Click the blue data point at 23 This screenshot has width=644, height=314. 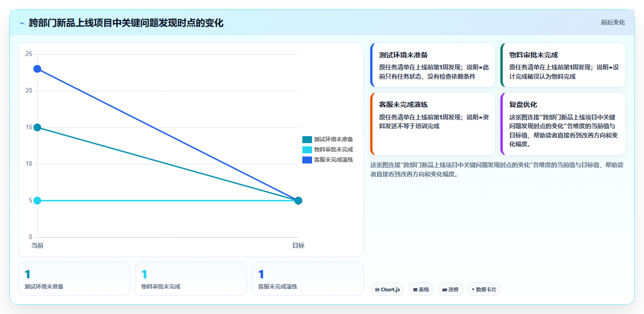[37, 69]
